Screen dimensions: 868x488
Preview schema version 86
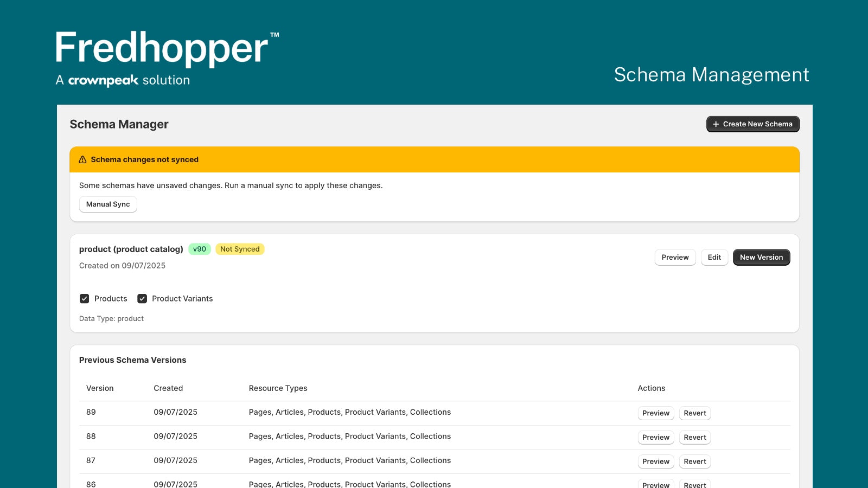pos(656,484)
